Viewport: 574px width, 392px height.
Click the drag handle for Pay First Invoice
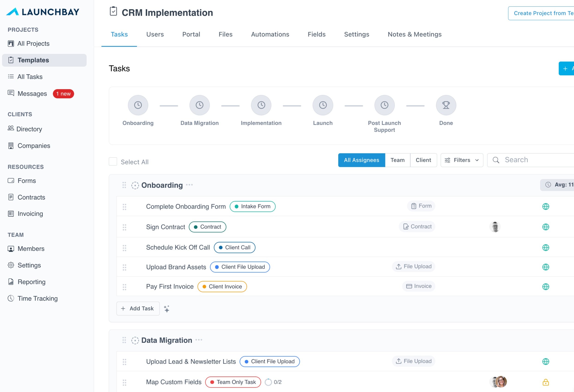point(124,287)
